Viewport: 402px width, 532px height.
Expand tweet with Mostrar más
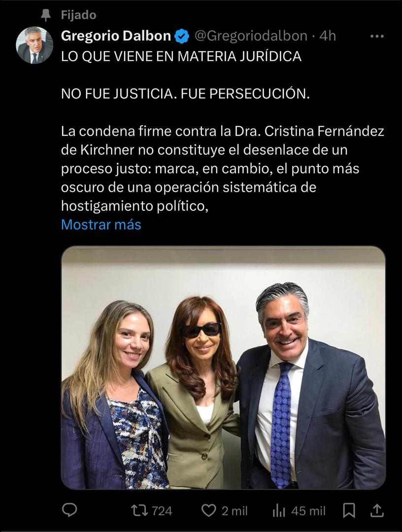coord(101,225)
